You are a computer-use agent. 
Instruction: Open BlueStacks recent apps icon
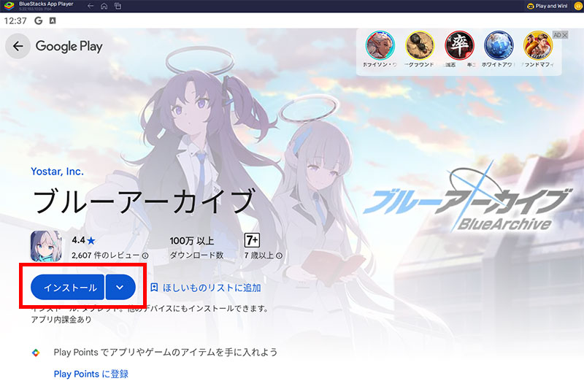point(118,7)
